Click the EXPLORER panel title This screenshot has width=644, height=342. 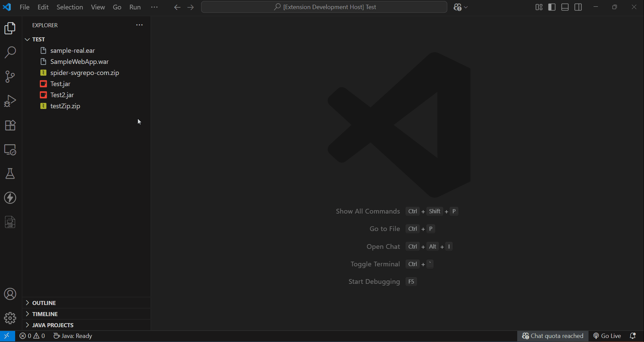click(45, 25)
